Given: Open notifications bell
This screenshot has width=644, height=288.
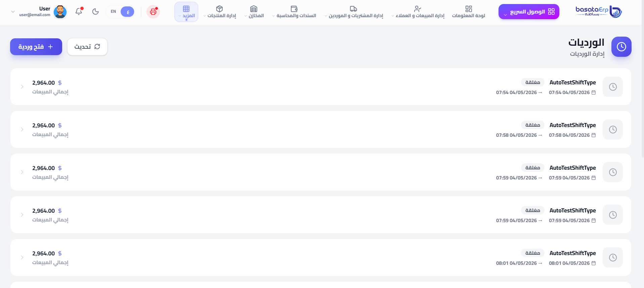Looking at the screenshot, I should click(x=79, y=11).
